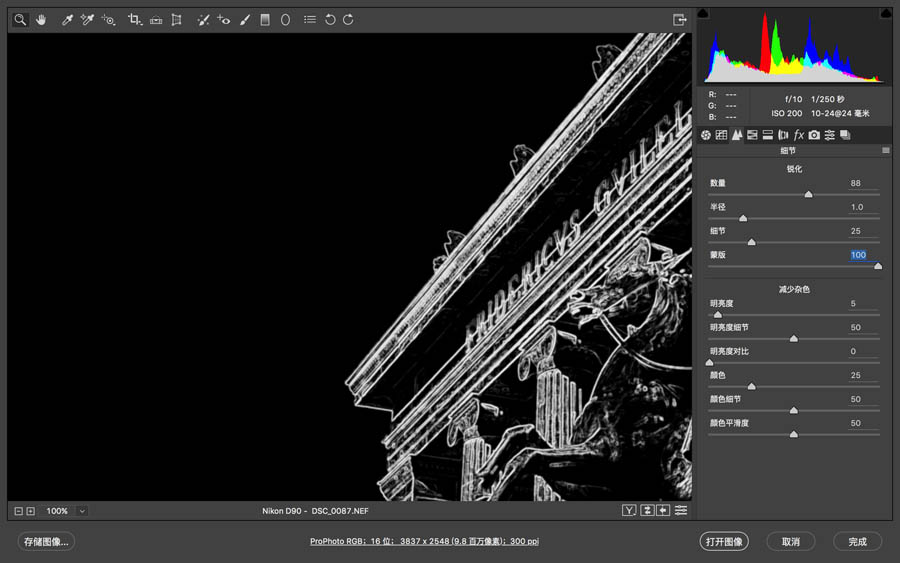Adjust the 颜色平滑度 slider
The width and height of the screenshot is (900, 563).
tap(793, 434)
